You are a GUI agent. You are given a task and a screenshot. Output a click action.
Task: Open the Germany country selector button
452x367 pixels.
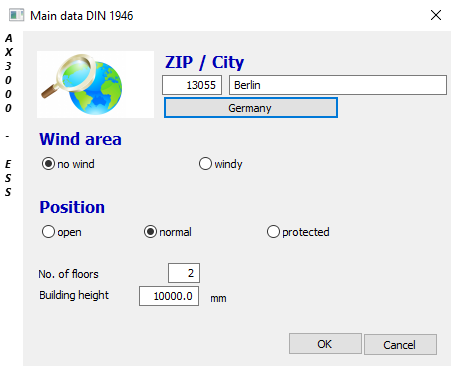click(251, 108)
